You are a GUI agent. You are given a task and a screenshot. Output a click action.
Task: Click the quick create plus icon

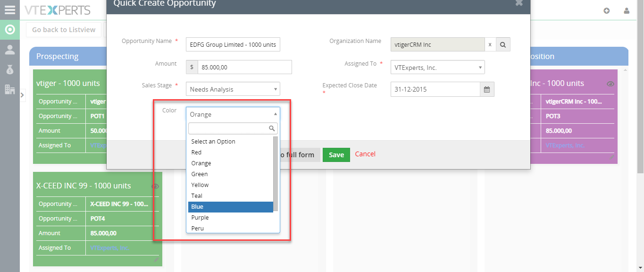click(607, 10)
